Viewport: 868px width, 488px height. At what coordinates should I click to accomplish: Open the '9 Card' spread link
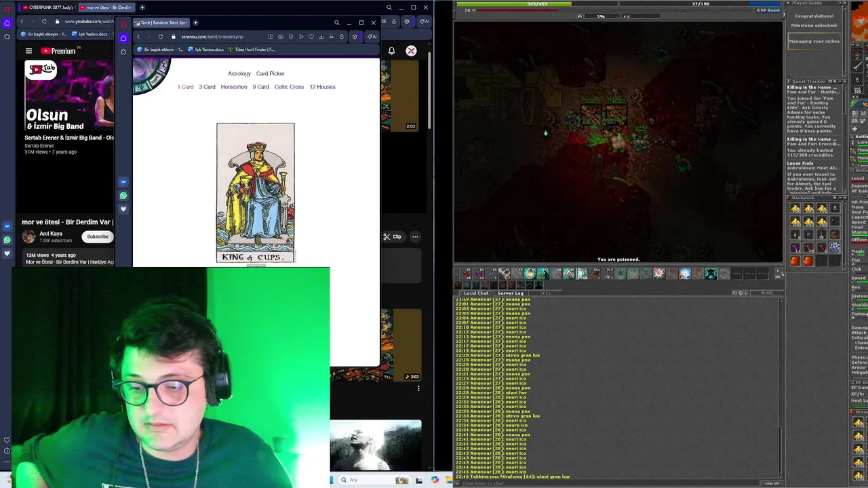pyautogui.click(x=261, y=87)
